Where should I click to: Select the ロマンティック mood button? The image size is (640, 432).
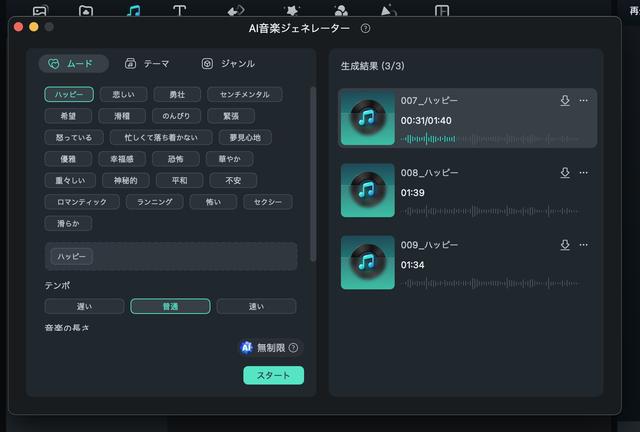tap(81, 202)
